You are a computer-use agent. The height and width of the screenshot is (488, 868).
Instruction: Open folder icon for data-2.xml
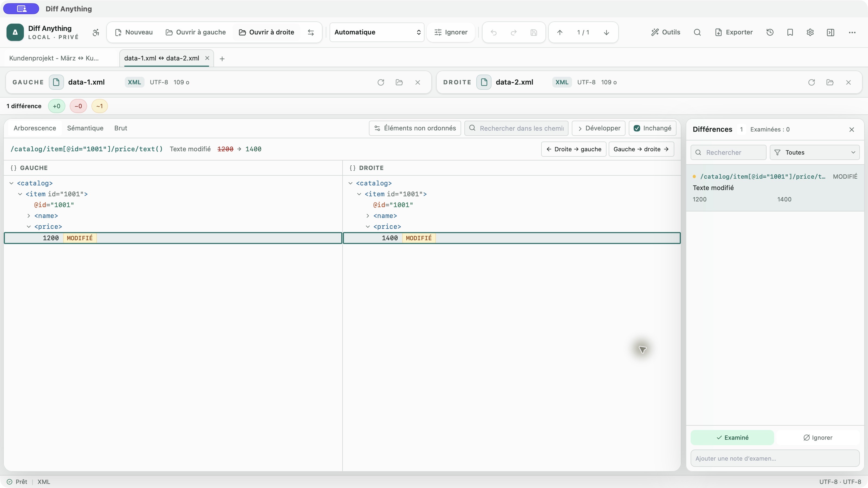click(x=830, y=82)
